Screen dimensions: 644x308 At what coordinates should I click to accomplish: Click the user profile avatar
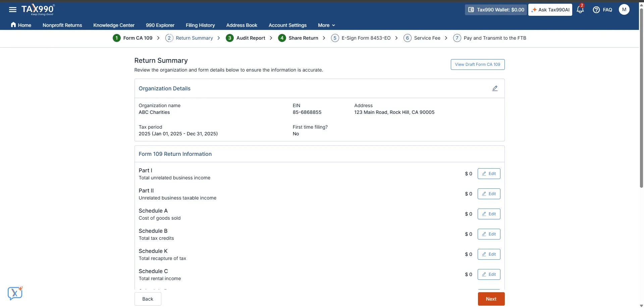[624, 9]
